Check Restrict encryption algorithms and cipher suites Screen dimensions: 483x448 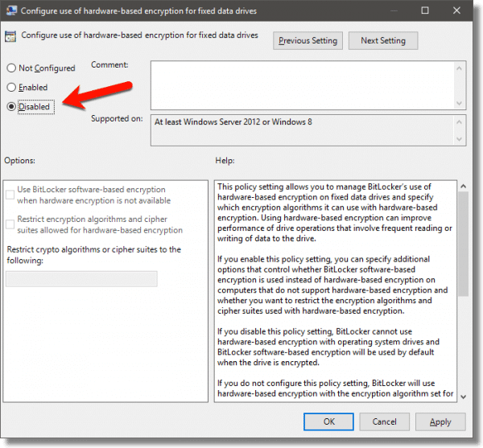point(10,224)
